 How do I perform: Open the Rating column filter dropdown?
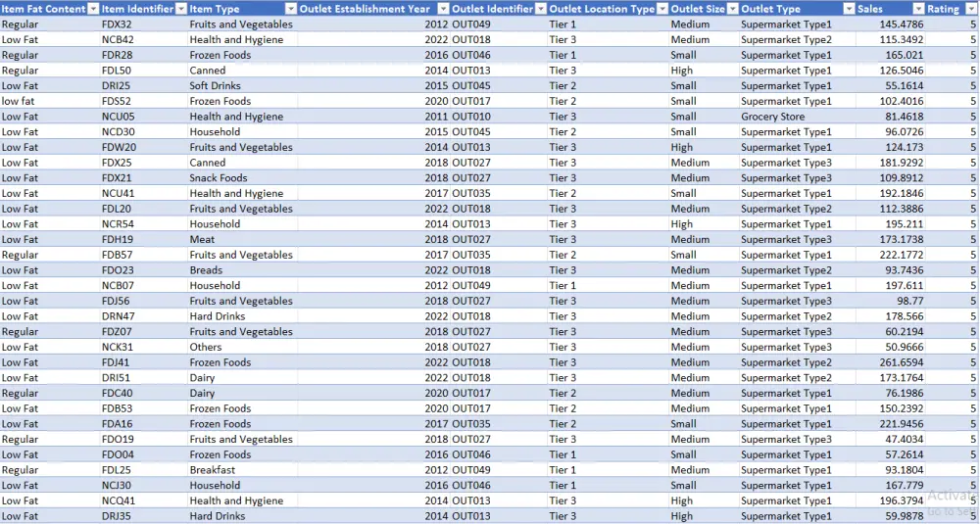click(970, 9)
